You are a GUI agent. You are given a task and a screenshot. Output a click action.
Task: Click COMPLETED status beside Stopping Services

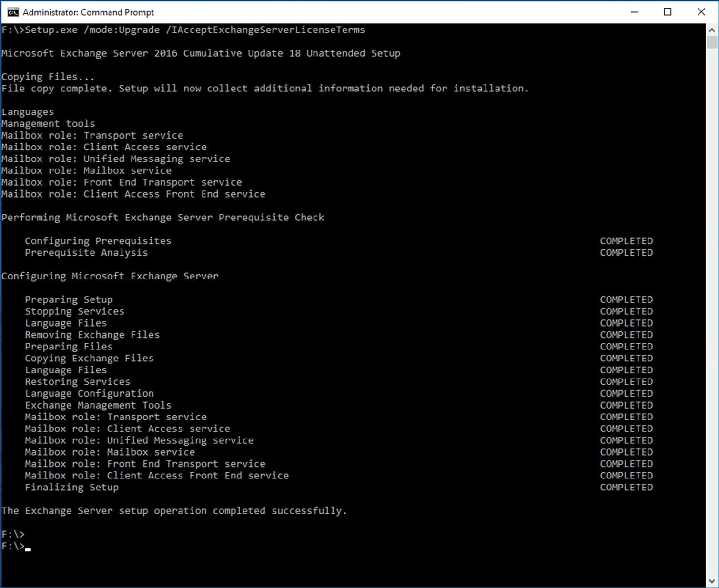627,311
